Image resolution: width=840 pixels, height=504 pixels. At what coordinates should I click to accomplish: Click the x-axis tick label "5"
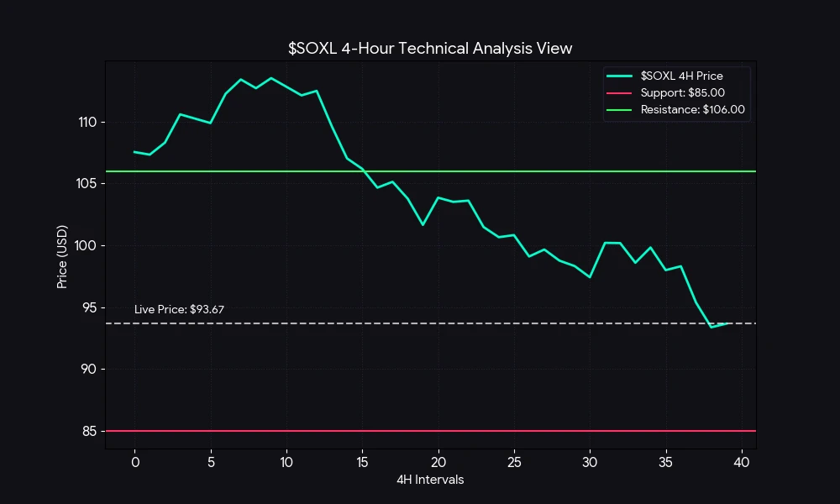pos(211,462)
